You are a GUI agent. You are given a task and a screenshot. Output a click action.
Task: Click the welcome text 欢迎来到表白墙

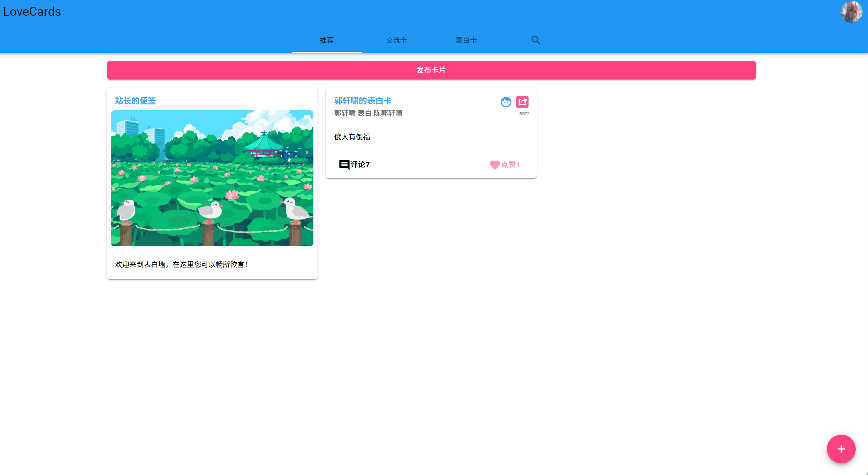pyautogui.click(x=181, y=265)
